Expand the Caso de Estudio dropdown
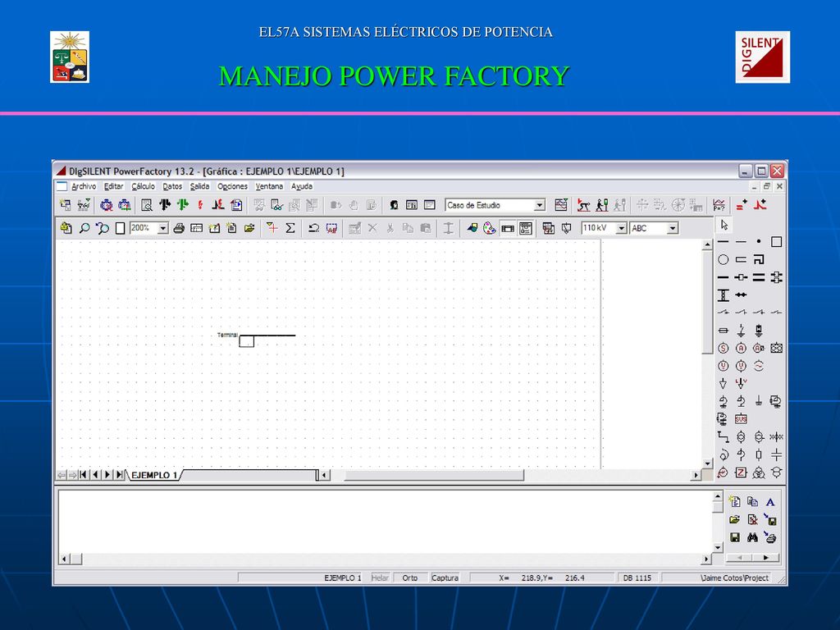The width and height of the screenshot is (840, 630). pos(540,205)
